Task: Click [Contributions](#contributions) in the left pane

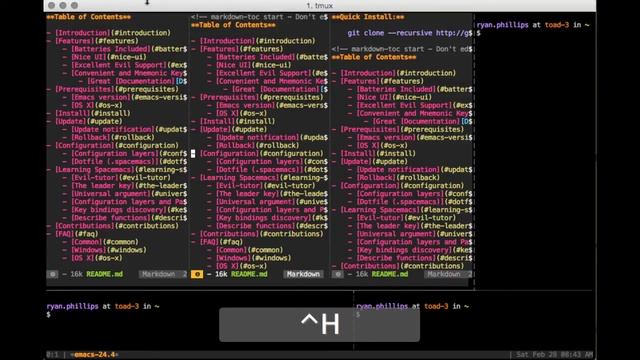Action: click(117, 226)
